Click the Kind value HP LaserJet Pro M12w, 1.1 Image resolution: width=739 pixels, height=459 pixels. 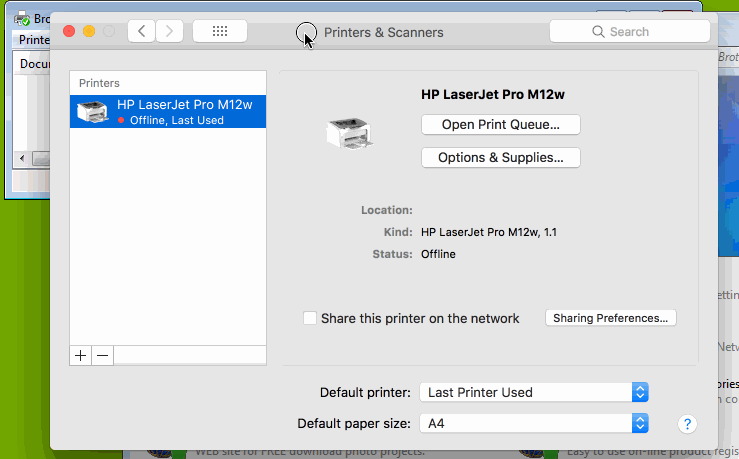pyautogui.click(x=489, y=232)
